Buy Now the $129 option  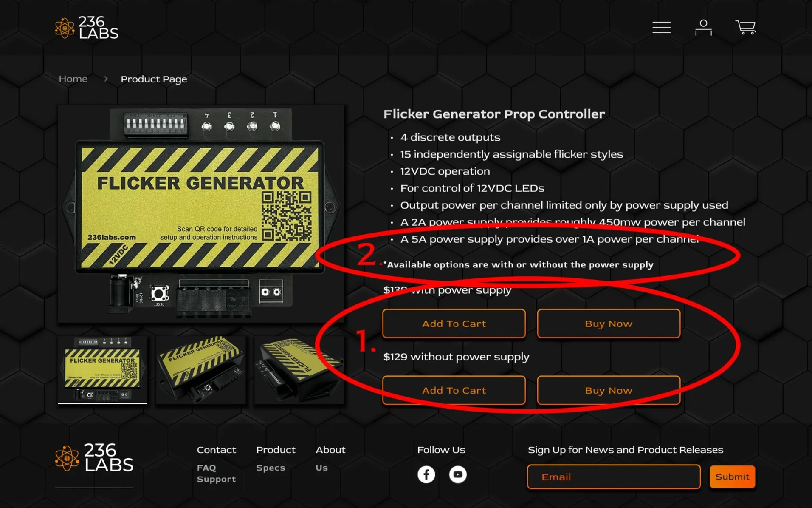[x=609, y=390]
